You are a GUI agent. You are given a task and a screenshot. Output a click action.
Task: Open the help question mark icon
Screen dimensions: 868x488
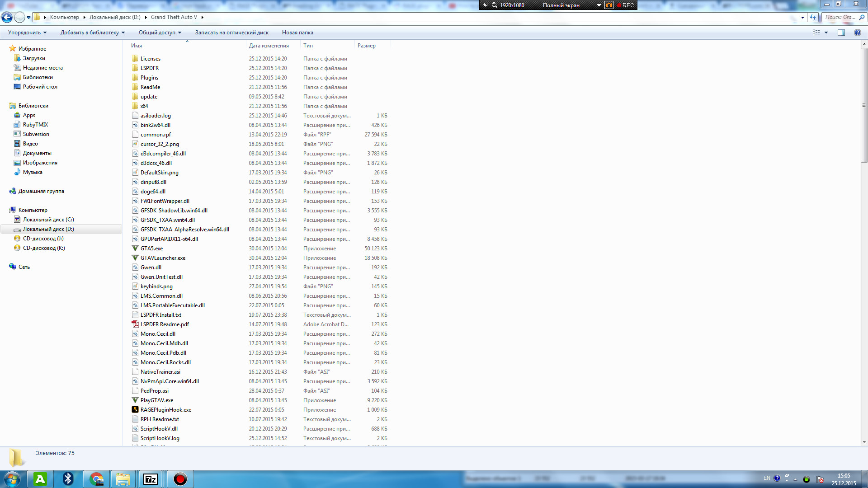[x=857, y=33]
